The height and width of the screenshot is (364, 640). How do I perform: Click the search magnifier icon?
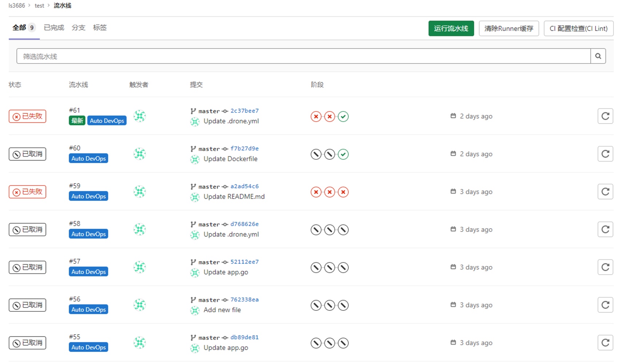598,56
